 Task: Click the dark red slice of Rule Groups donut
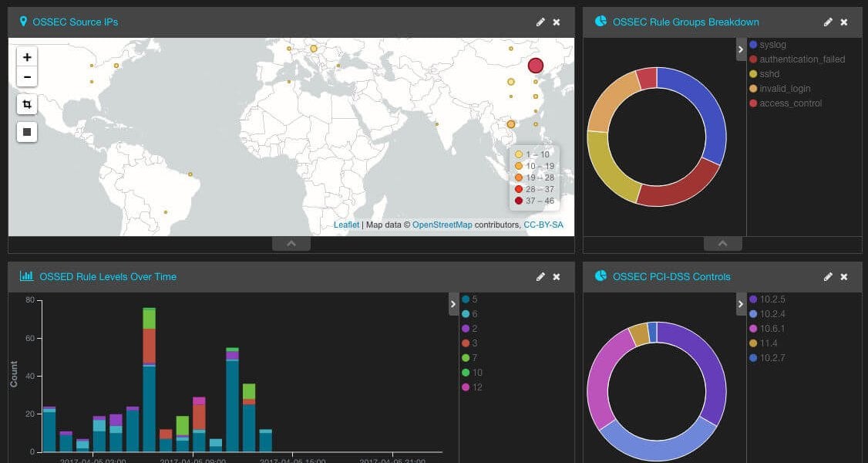684,188
